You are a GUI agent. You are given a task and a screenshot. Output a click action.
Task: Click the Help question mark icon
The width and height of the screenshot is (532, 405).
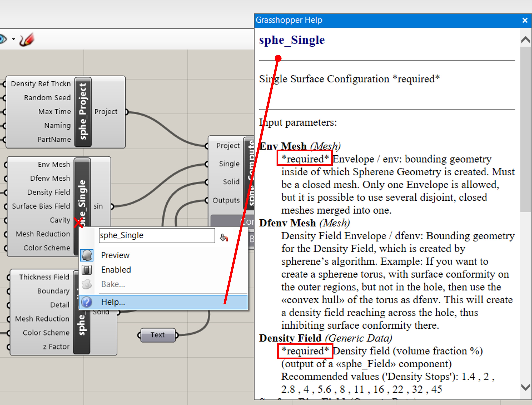pyautogui.click(x=87, y=302)
